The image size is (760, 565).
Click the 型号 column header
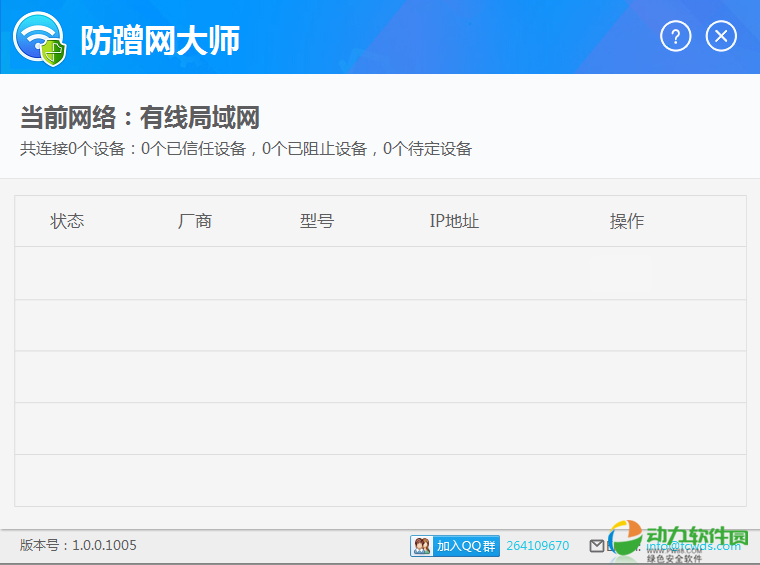(317, 221)
